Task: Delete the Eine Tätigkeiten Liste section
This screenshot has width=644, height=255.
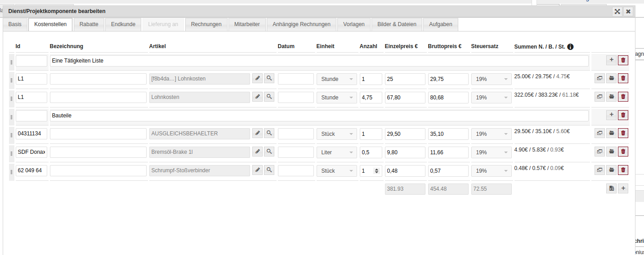Action: click(623, 60)
